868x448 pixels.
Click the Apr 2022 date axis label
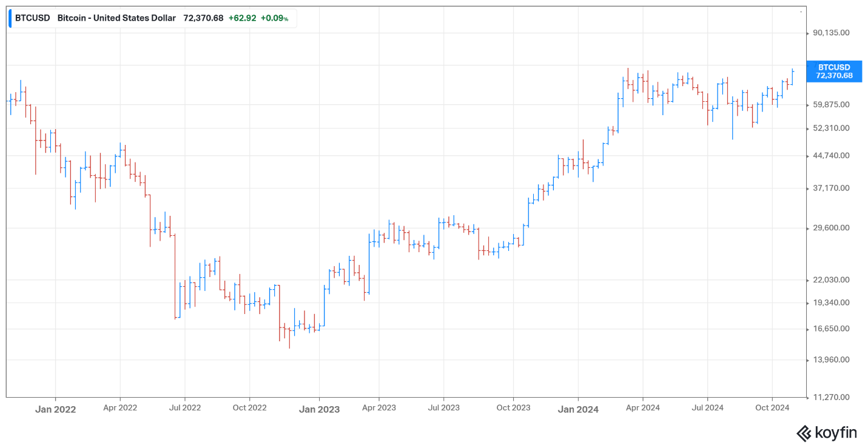(120, 408)
